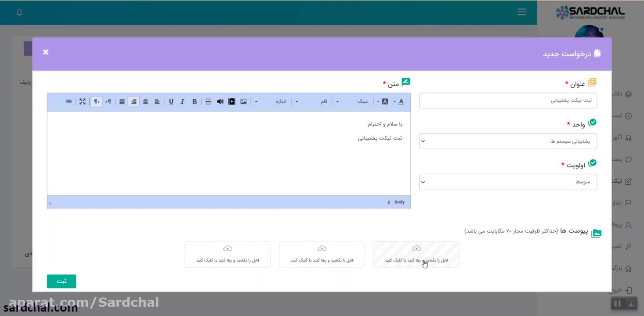
Task: Switch text direction to right-to-left
Action: pyautogui.click(x=97, y=101)
